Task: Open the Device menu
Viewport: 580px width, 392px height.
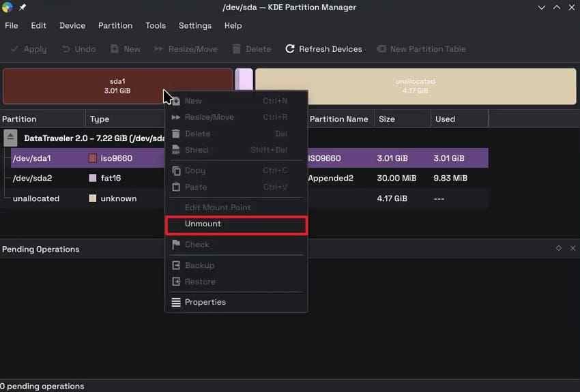Action: [72, 26]
